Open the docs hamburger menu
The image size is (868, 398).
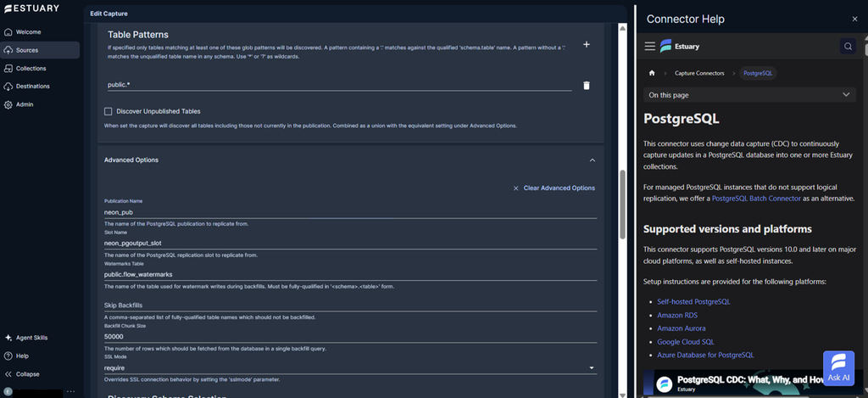[650, 46]
